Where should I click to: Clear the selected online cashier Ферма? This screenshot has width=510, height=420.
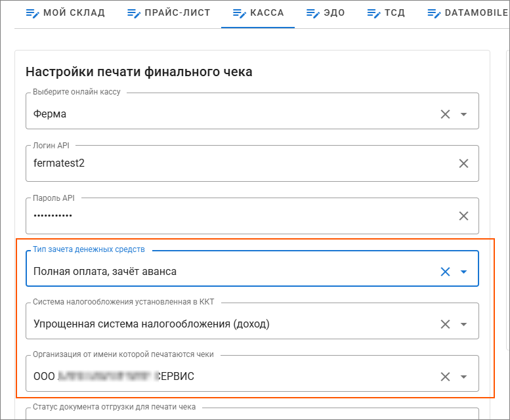445,114
